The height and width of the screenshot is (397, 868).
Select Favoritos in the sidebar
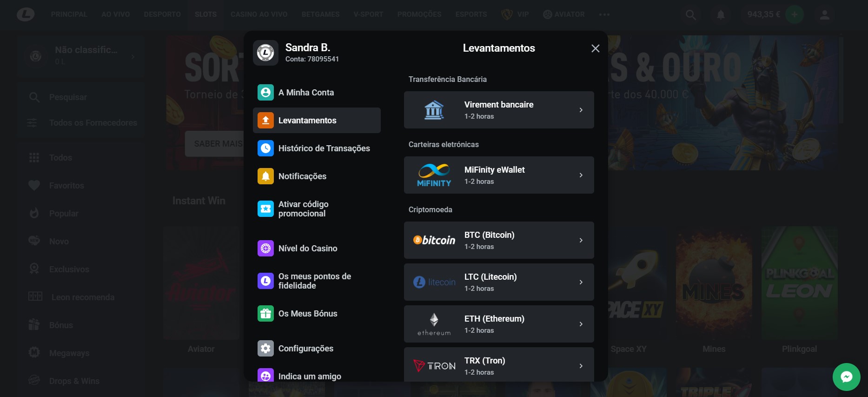pos(81,185)
